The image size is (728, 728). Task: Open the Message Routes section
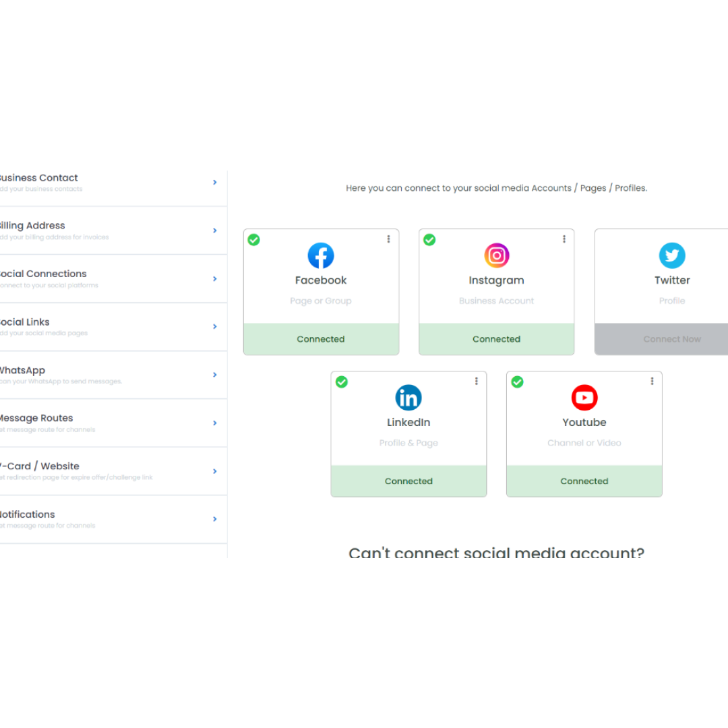pos(113,423)
